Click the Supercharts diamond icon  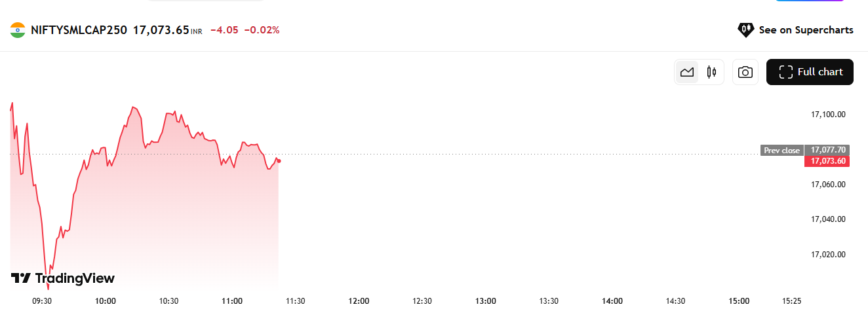pyautogui.click(x=745, y=29)
